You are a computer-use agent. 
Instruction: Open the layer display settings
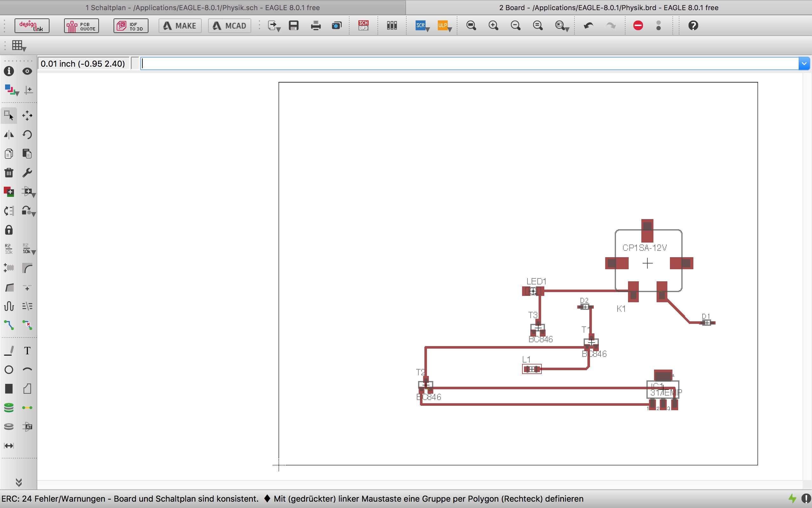click(11, 90)
